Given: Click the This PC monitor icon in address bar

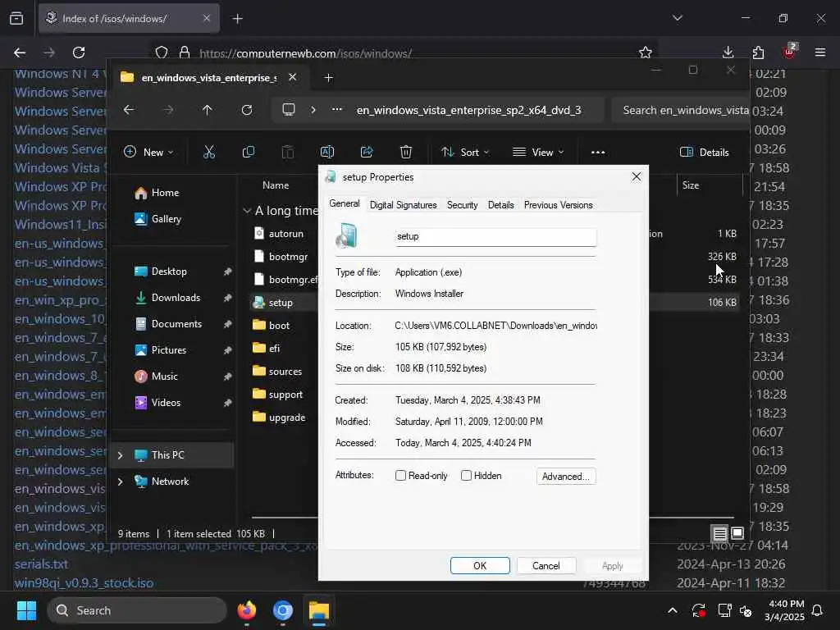Looking at the screenshot, I should point(289,110).
